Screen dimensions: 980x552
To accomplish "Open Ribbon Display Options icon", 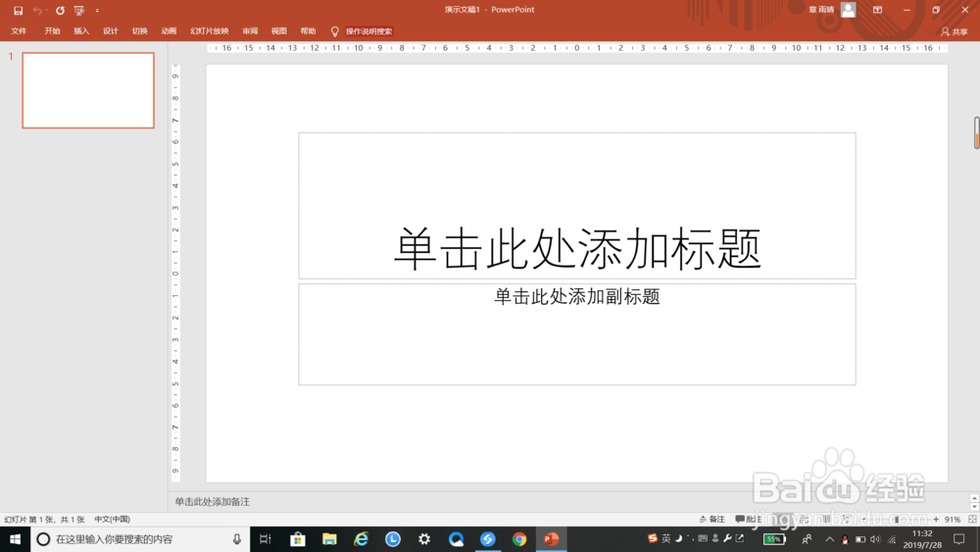I will [x=877, y=10].
